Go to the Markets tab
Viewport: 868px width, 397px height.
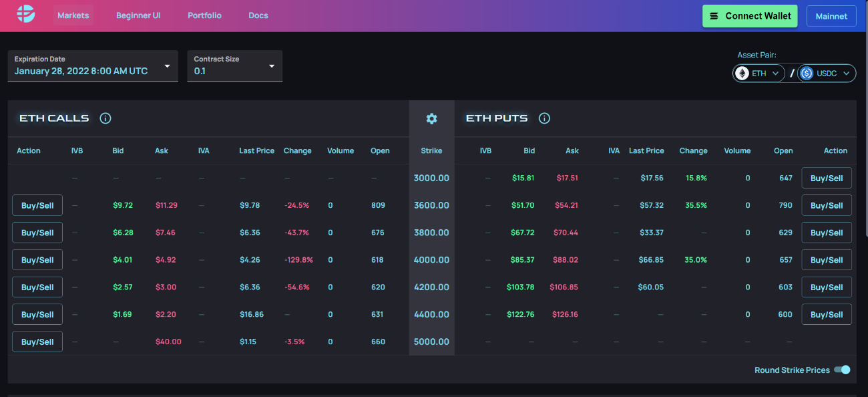(73, 15)
